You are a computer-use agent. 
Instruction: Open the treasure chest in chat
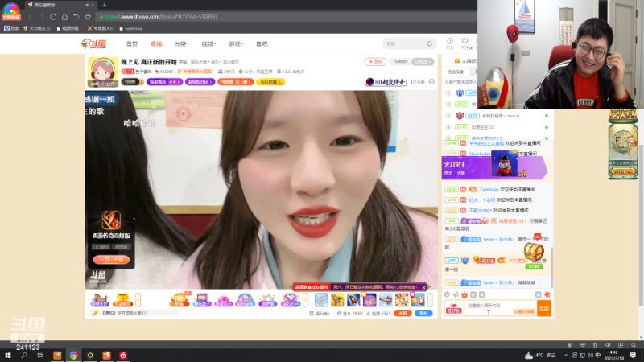point(534,253)
